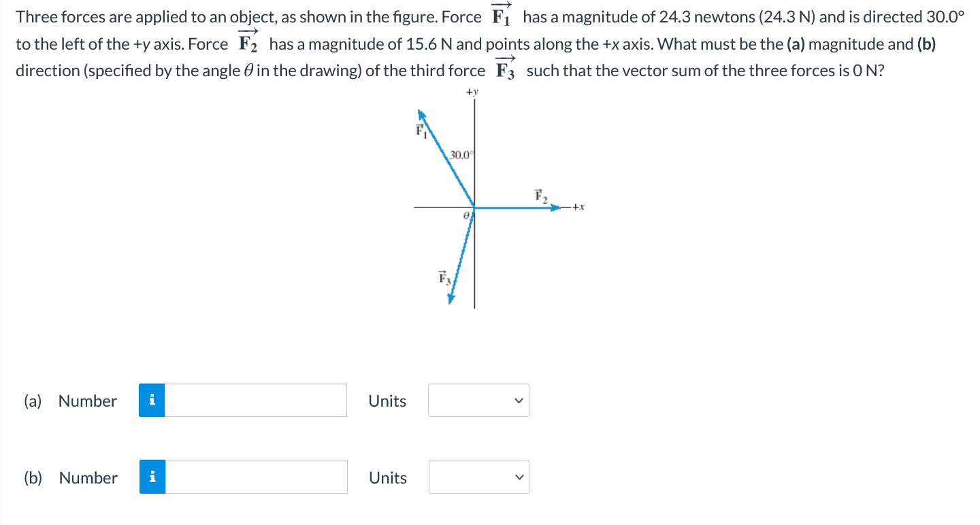The height and width of the screenshot is (525, 980).
Task: Click the info icon next to part (b) Number
Action: [152, 477]
